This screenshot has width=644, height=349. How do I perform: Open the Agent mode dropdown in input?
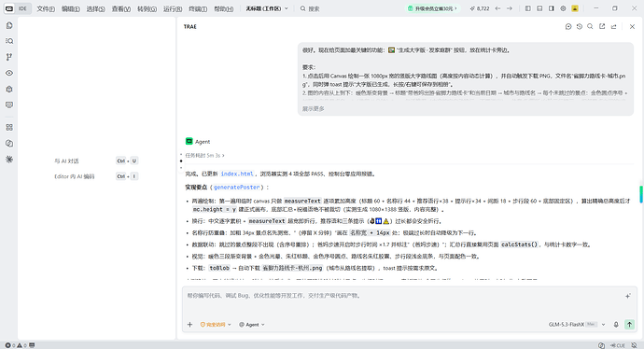(252, 325)
